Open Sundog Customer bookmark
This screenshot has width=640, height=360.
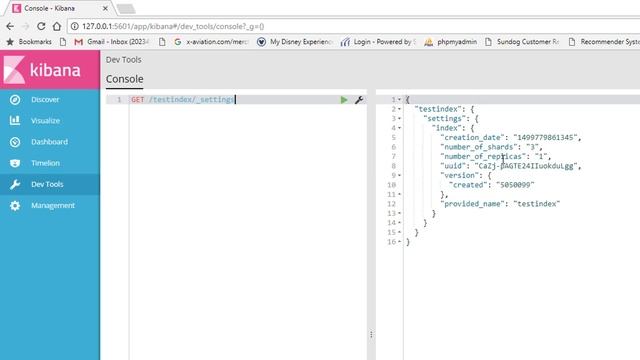tap(522, 42)
